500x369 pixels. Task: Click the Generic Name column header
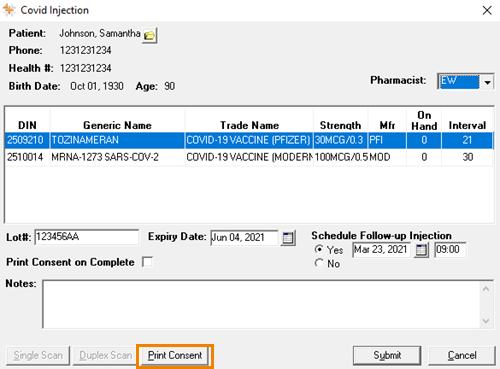[x=117, y=120]
